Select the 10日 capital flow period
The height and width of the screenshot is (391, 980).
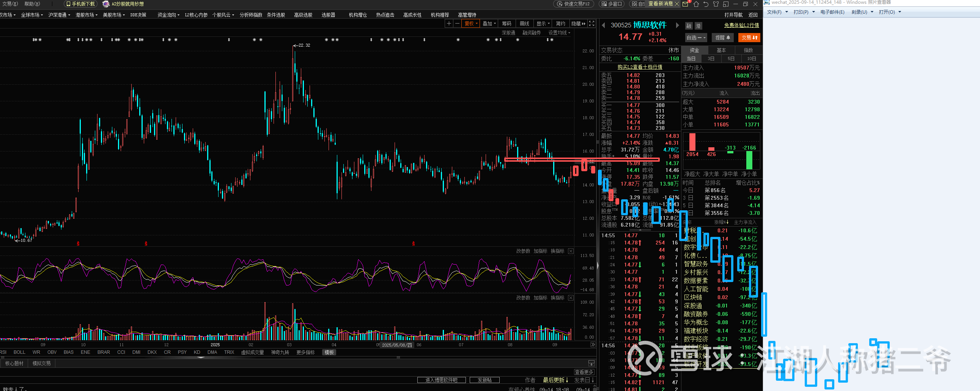(x=751, y=58)
